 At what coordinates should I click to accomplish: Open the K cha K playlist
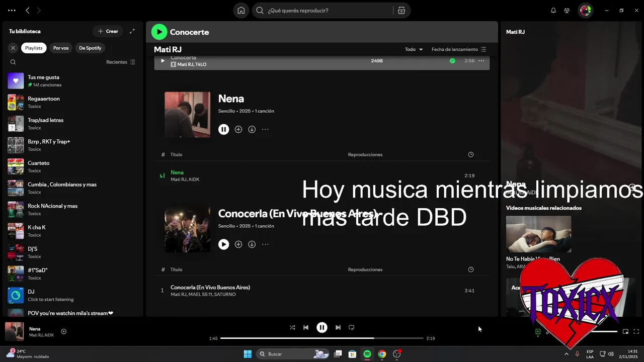(73, 231)
